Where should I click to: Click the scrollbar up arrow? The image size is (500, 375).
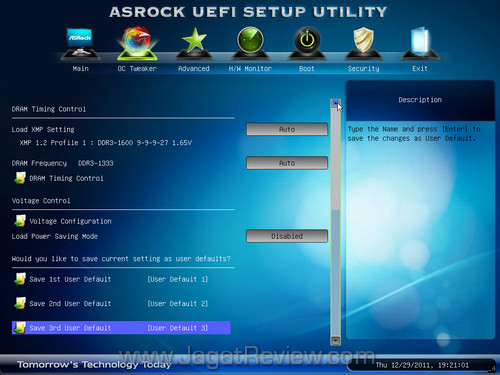(x=335, y=103)
